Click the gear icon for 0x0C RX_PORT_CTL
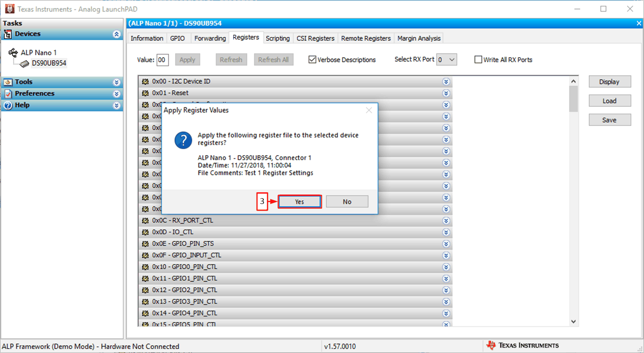Screen dimensions: 644x353 pyautogui.click(x=145, y=220)
